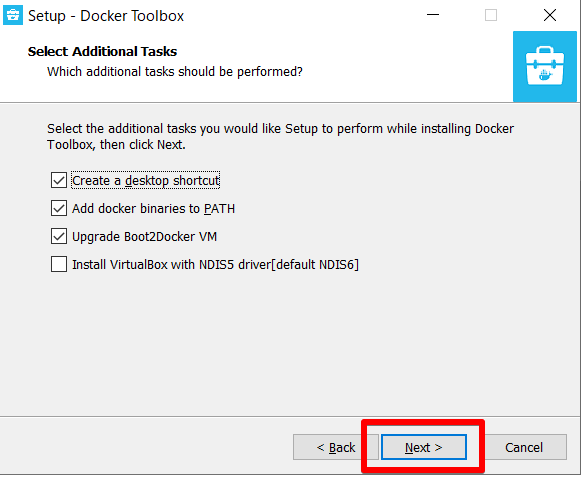Minimize the Setup window
The height and width of the screenshot is (477, 581).
(x=433, y=15)
